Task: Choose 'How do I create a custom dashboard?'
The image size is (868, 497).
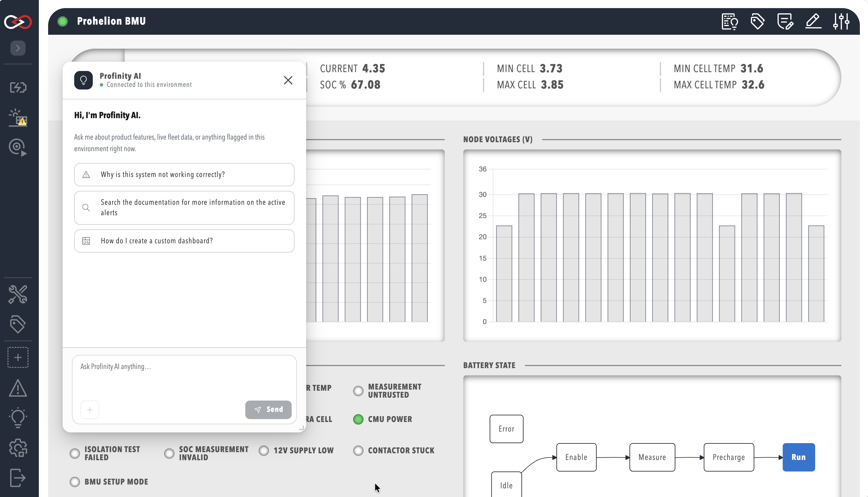Action: pyautogui.click(x=184, y=241)
